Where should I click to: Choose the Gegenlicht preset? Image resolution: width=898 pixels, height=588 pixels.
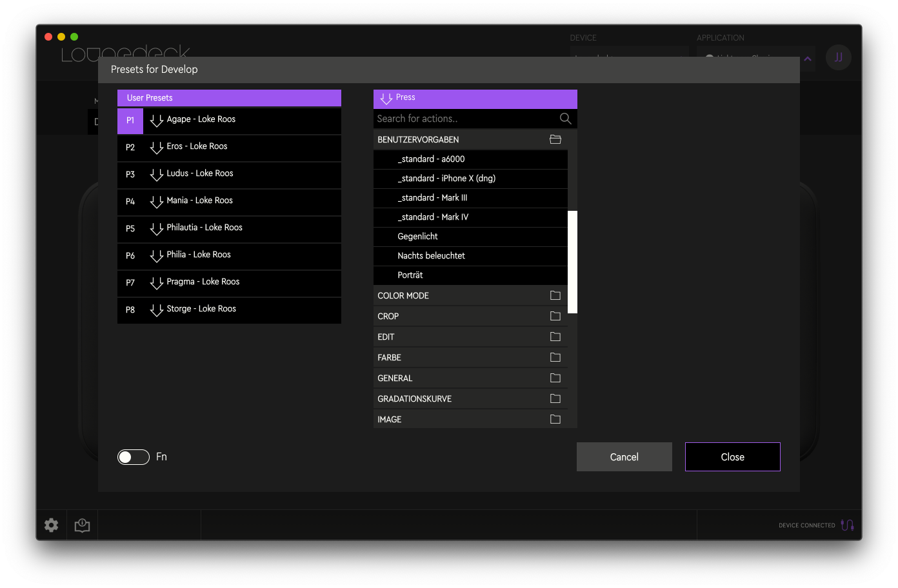pos(470,237)
